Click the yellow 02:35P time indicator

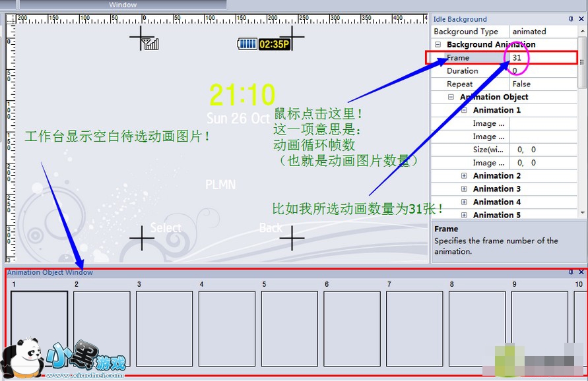274,44
